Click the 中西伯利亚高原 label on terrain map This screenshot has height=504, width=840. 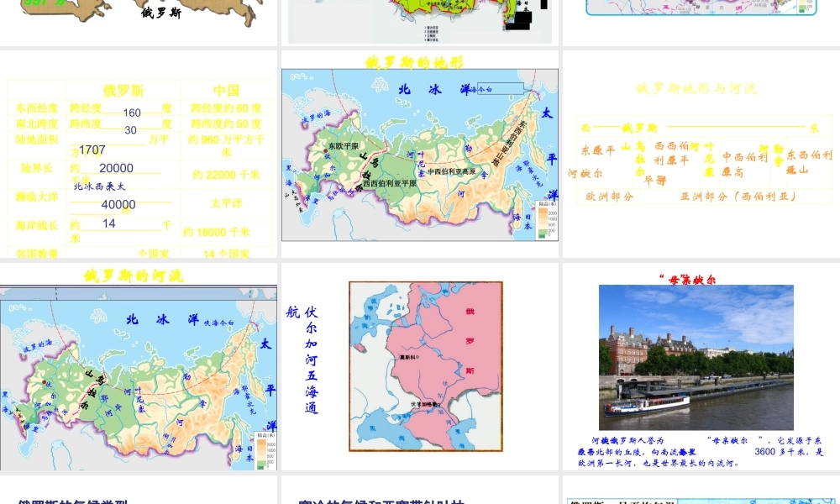(x=452, y=171)
